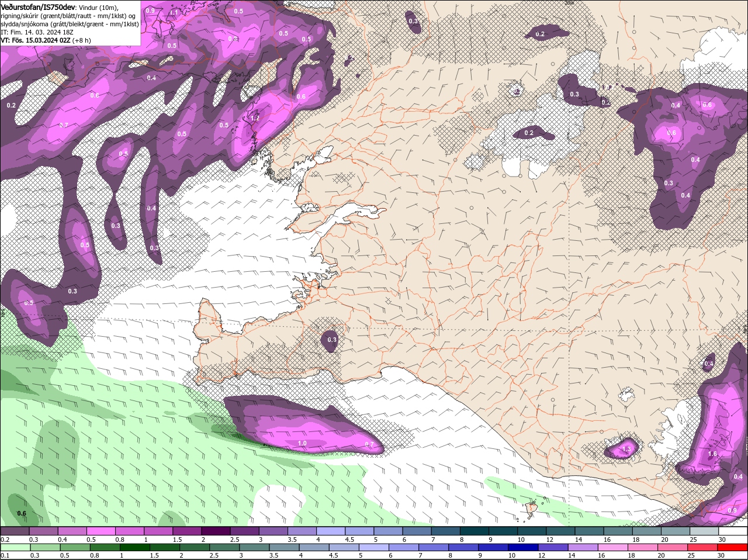Click the 1.2 snowfall value on the map
Image resolution: width=748 pixels, height=560 pixels.
tap(255, 118)
